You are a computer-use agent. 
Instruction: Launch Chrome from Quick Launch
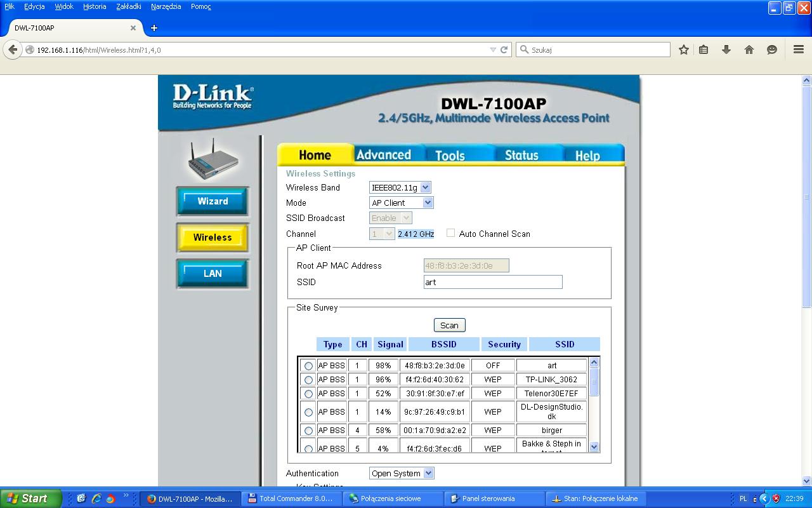click(x=110, y=498)
